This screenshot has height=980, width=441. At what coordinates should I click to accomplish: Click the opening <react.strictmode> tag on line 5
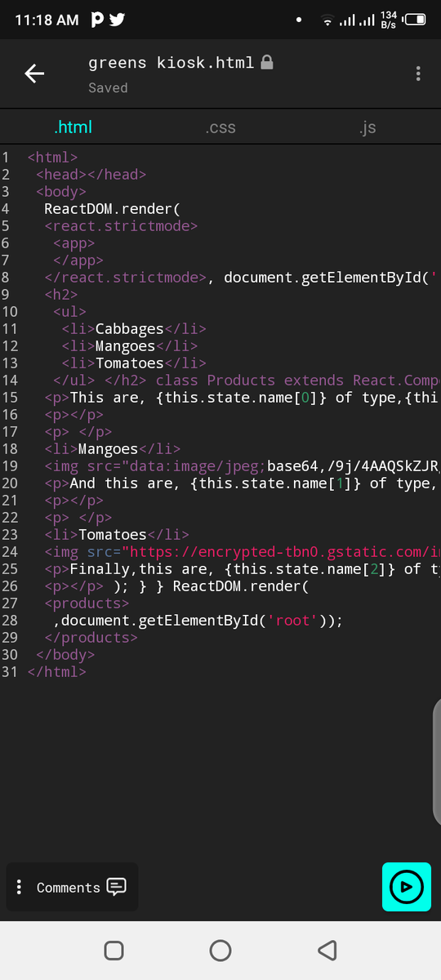pyautogui.click(x=121, y=225)
